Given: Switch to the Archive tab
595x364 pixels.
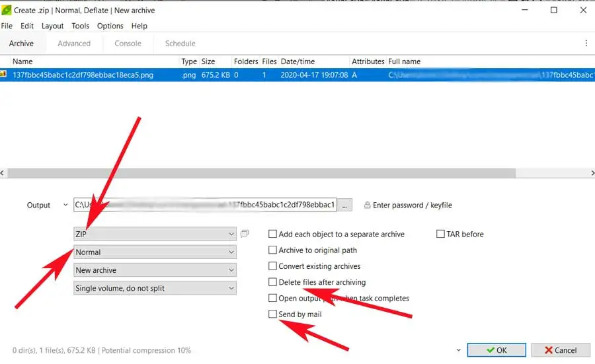Looking at the screenshot, I should (x=22, y=43).
